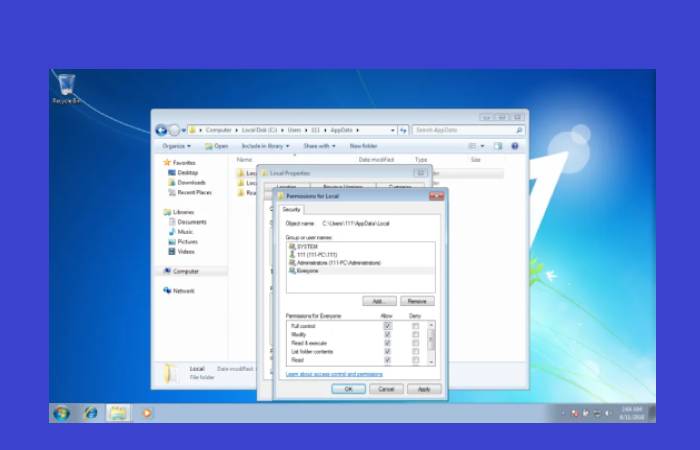Launch Internet Explorer from the taskbar
Viewport: 700px width, 450px height.
pos(91,413)
